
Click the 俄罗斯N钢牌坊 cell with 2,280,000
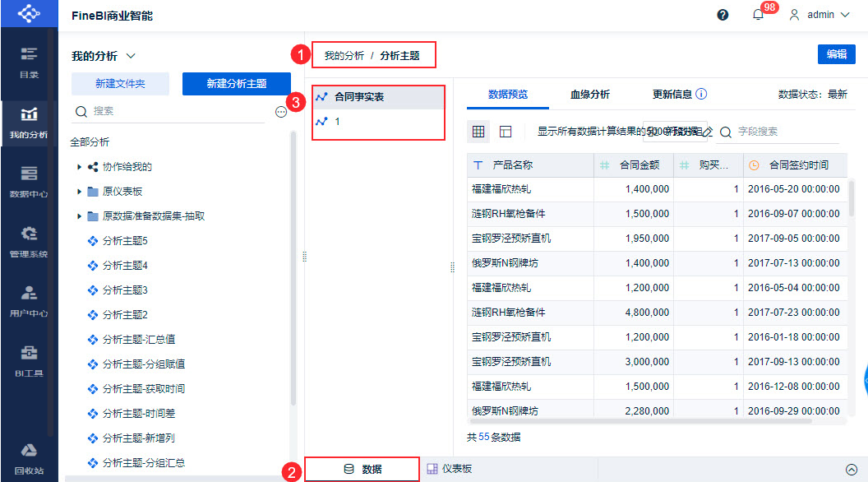[x=530, y=410]
